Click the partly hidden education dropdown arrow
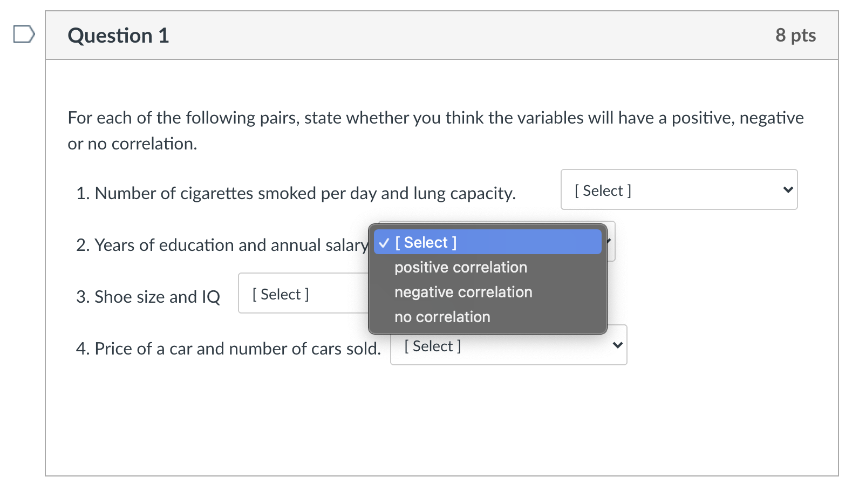 tap(610, 241)
